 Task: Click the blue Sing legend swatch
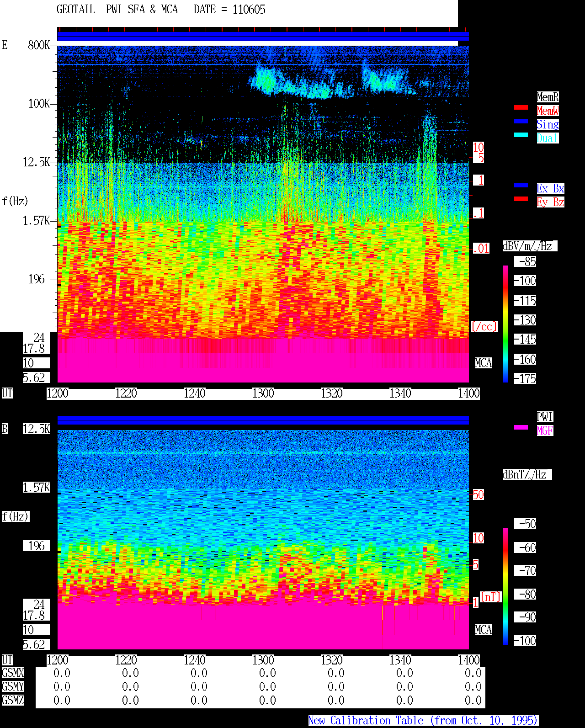click(521, 121)
